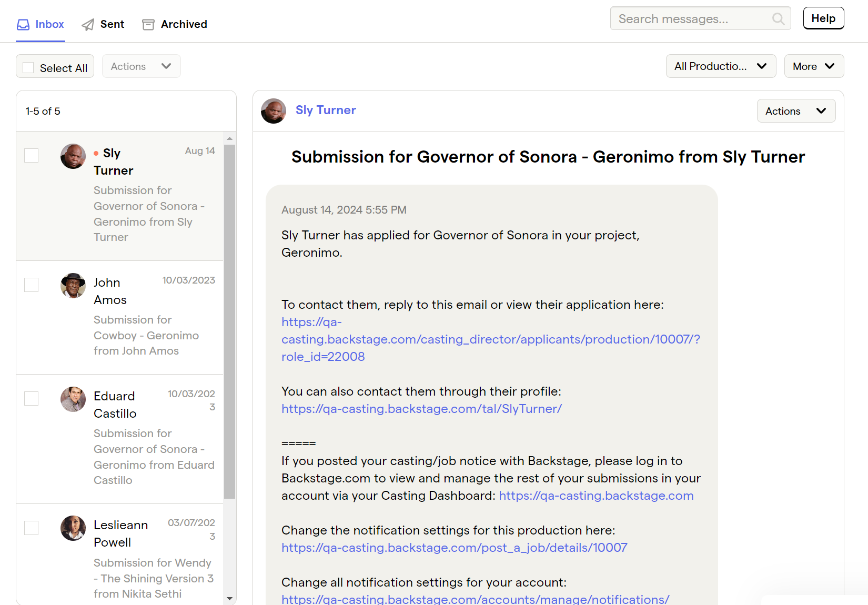Viewport: 868px width, 605px height.
Task: Click the search magnifier icon
Action: pyautogui.click(x=778, y=19)
